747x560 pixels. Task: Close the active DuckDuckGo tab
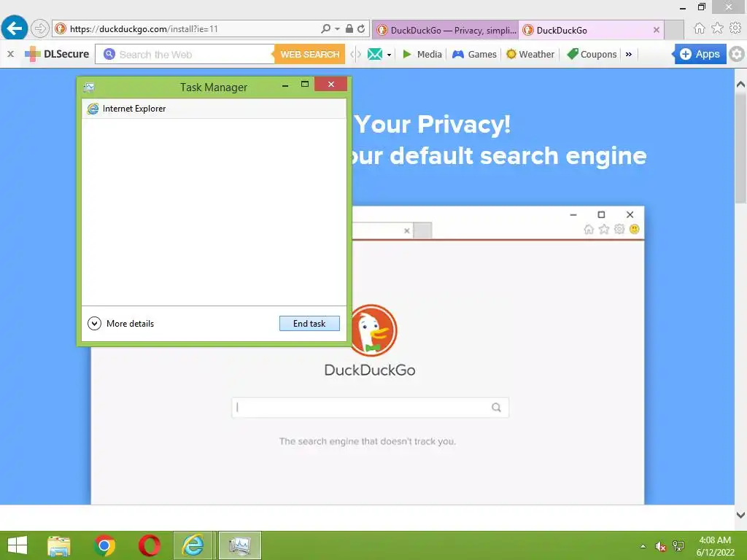pyautogui.click(x=657, y=30)
